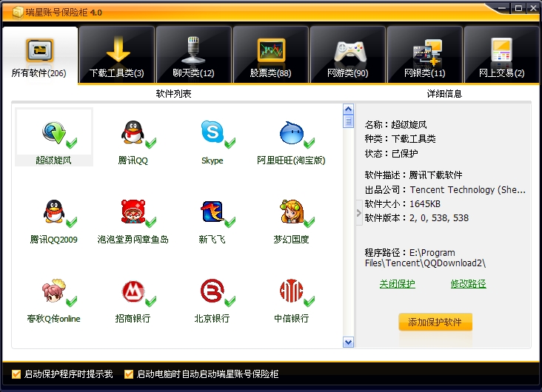Maximize the 瑞星账号保险柜 window
Viewport: 542px width, 392px height.
pos(518,8)
